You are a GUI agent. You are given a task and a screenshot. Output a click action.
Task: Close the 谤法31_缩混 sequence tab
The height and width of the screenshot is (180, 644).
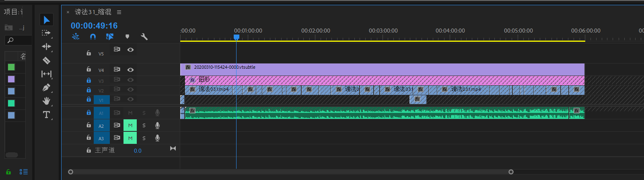68,12
